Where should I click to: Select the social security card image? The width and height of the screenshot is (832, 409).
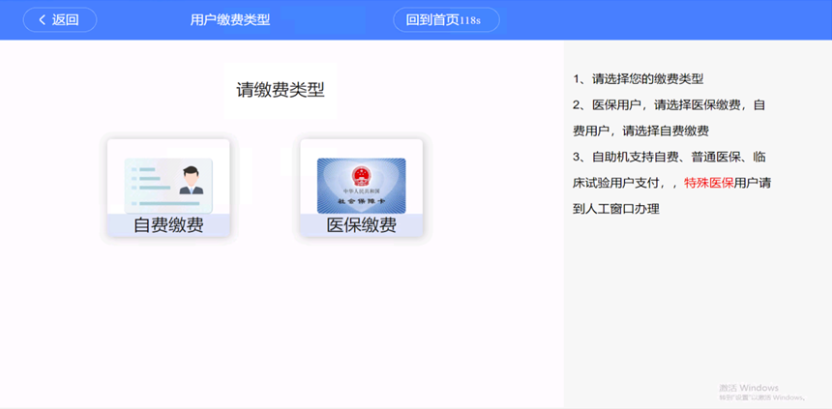[x=361, y=183]
